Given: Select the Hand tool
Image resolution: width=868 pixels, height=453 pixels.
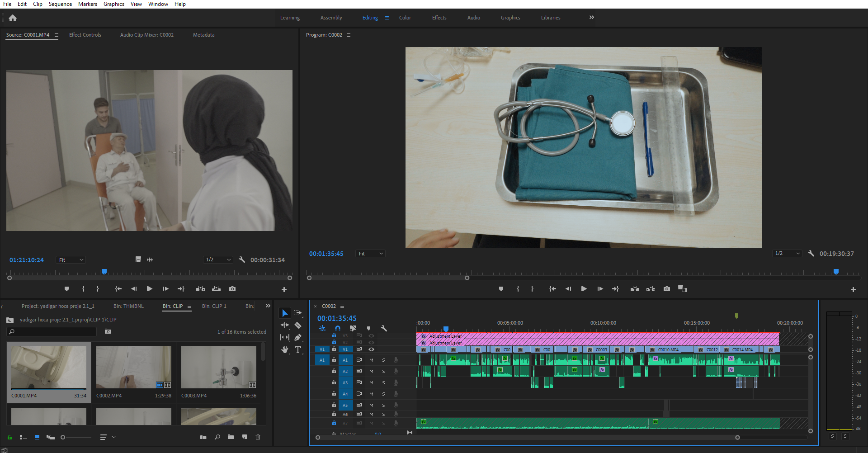Looking at the screenshot, I should 285,349.
